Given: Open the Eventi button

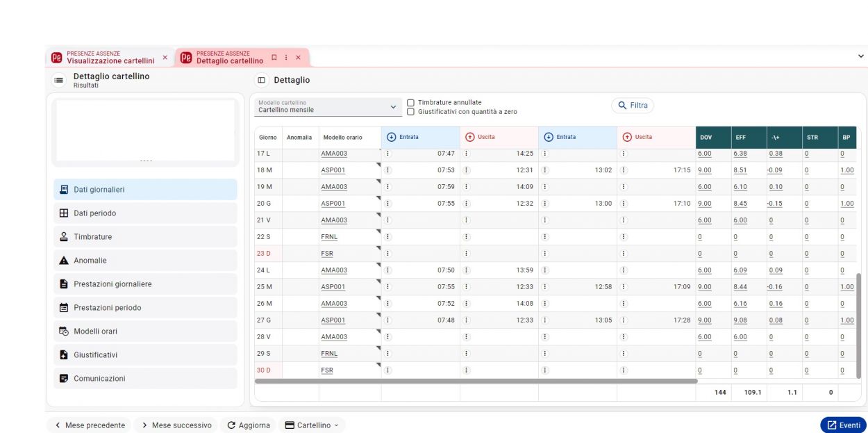Looking at the screenshot, I should [843, 425].
